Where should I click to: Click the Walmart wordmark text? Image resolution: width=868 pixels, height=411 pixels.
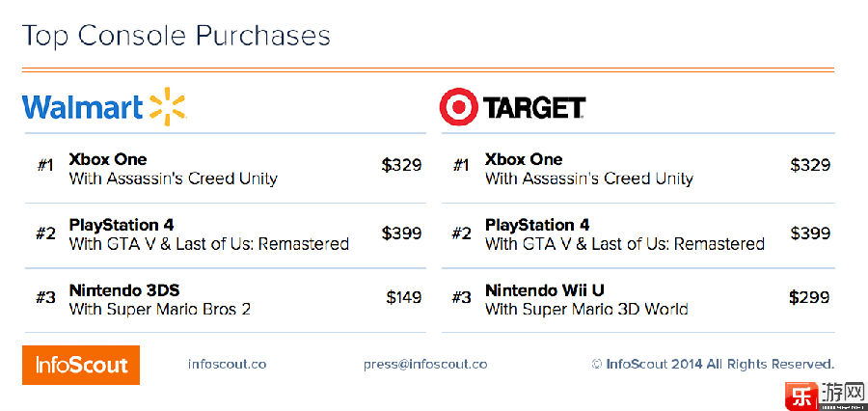(83, 107)
